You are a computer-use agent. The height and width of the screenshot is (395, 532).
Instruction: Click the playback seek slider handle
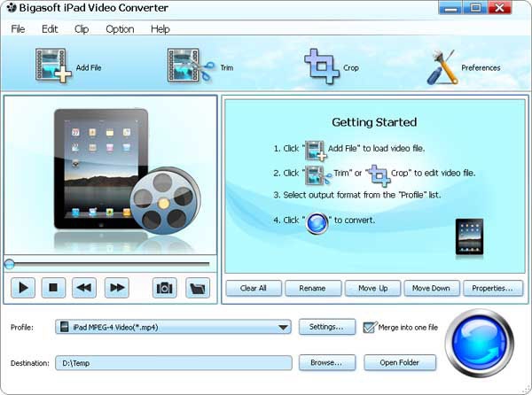point(9,264)
